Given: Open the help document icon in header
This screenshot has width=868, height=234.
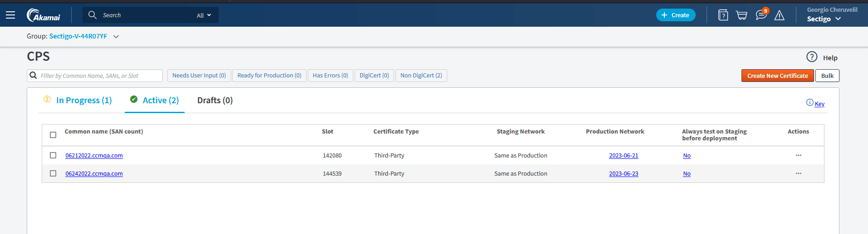Looking at the screenshot, I should (x=723, y=15).
